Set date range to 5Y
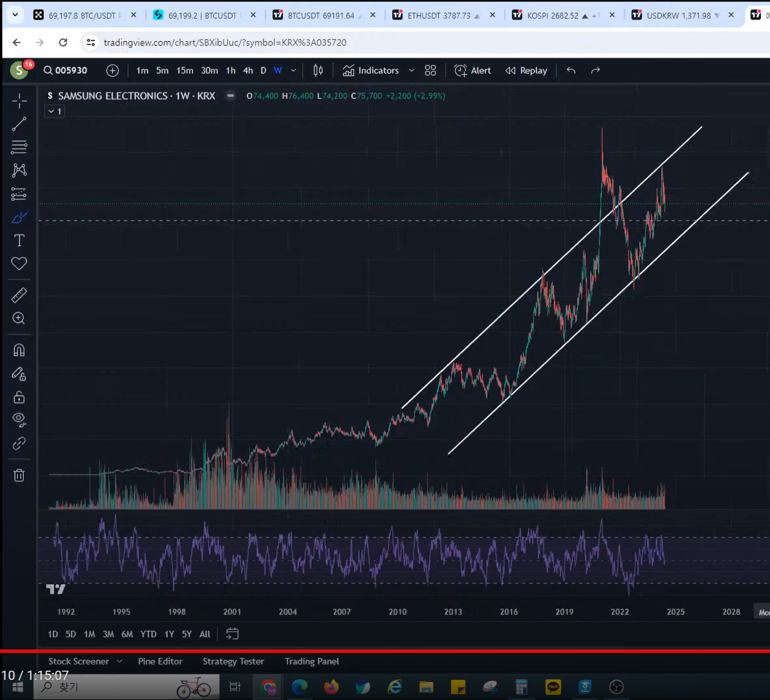This screenshot has width=770, height=700. coord(187,634)
